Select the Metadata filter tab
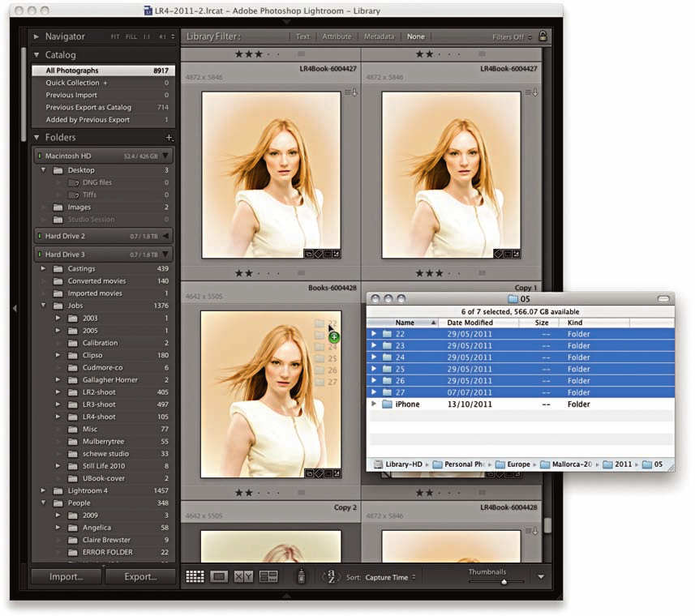The height and width of the screenshot is (616, 695). (379, 36)
